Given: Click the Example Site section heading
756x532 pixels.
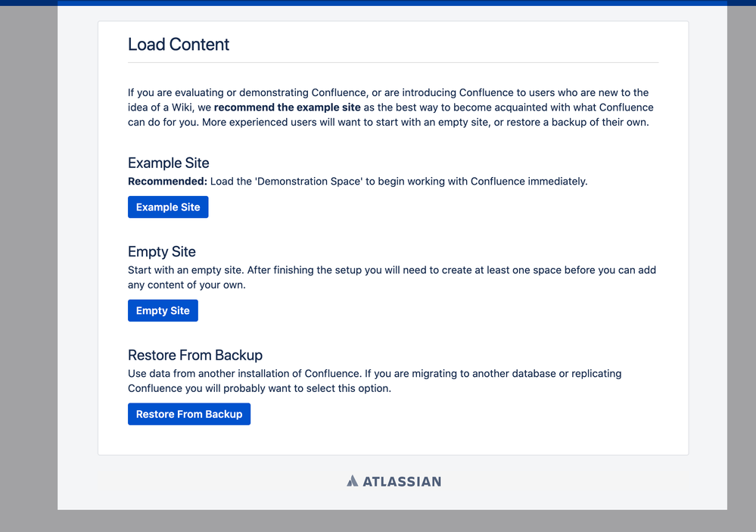Looking at the screenshot, I should pos(168,163).
